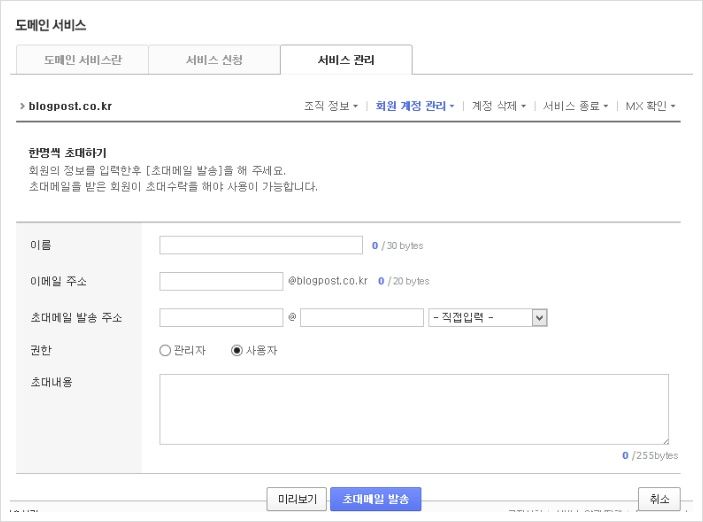Click the 미리보기 button

tap(298, 499)
